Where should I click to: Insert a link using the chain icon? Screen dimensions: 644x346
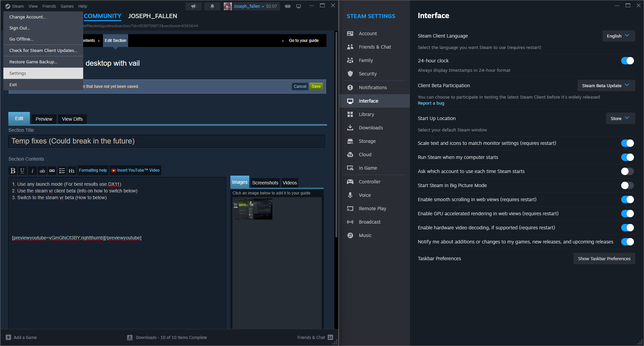(x=52, y=171)
